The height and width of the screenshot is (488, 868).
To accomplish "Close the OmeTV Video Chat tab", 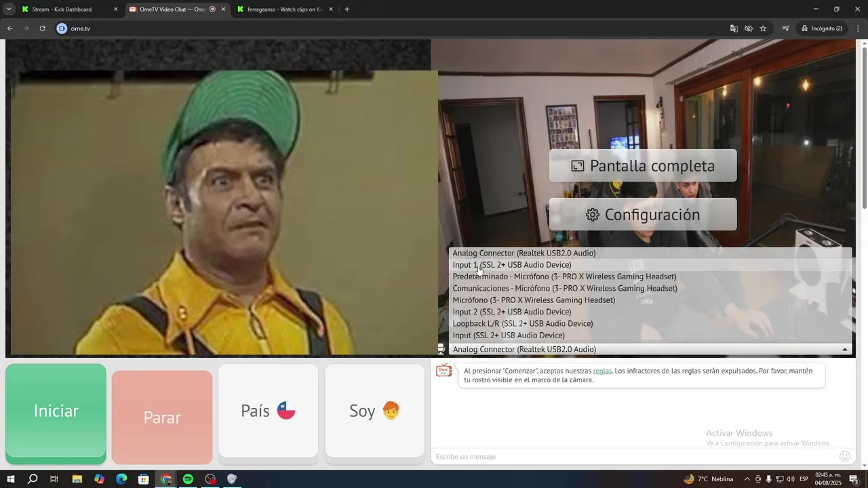I will (223, 9).
